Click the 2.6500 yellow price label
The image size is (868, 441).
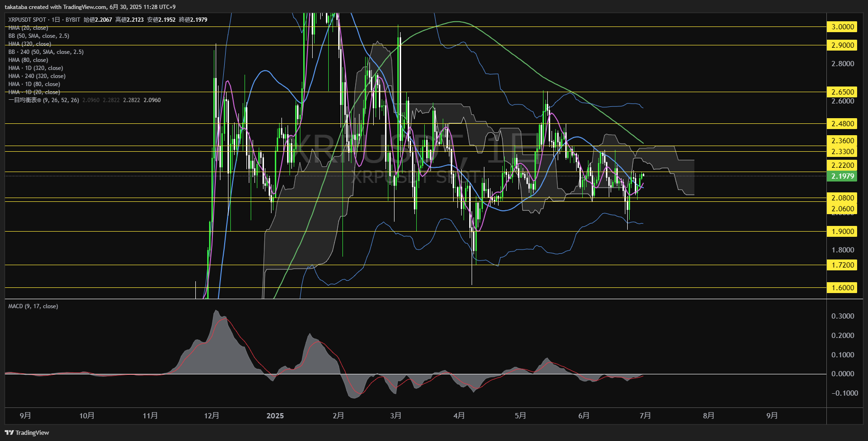842,92
